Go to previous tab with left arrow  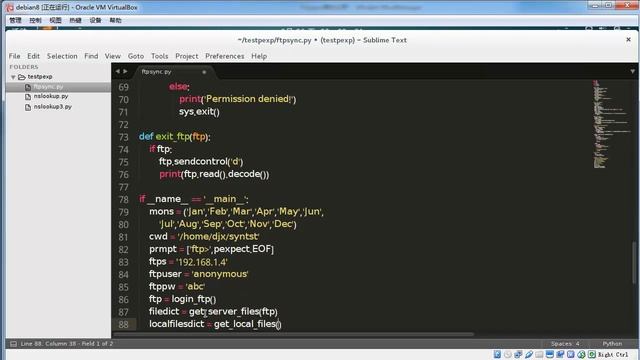pyautogui.click(x=118, y=71)
